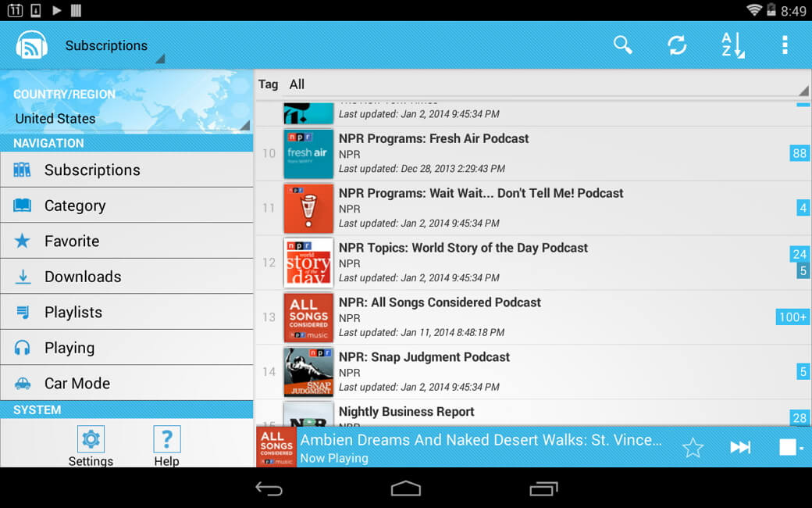The width and height of the screenshot is (812, 508).
Task: Open now playing track Ambien Dreams title
Action: [x=481, y=439]
